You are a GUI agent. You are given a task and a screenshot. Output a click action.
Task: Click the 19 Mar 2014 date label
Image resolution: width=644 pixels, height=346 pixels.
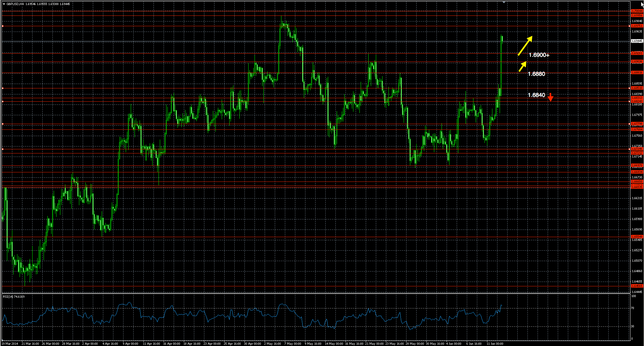(x=10, y=343)
